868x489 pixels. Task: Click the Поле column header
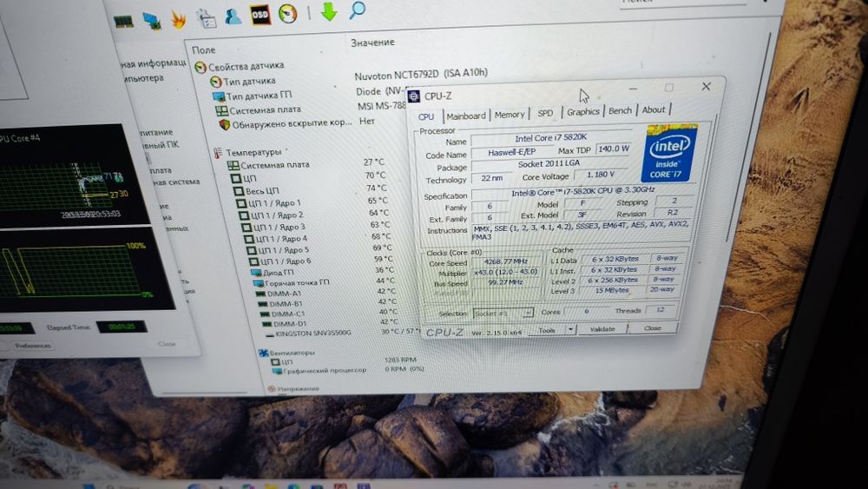point(204,50)
